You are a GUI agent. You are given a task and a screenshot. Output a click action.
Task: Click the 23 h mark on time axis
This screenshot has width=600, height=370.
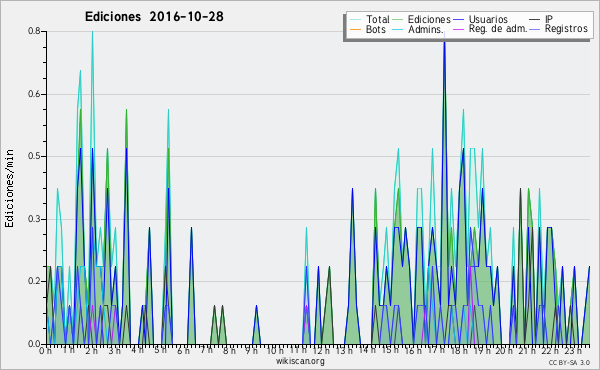tap(573, 350)
